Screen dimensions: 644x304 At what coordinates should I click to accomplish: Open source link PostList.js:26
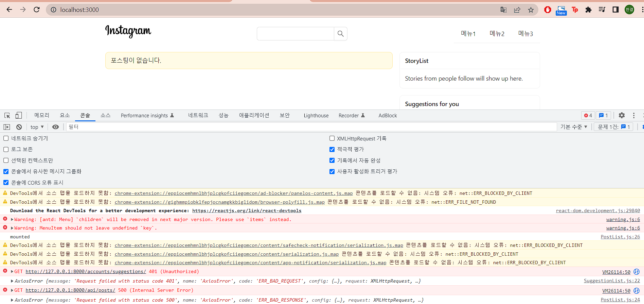pos(620,237)
